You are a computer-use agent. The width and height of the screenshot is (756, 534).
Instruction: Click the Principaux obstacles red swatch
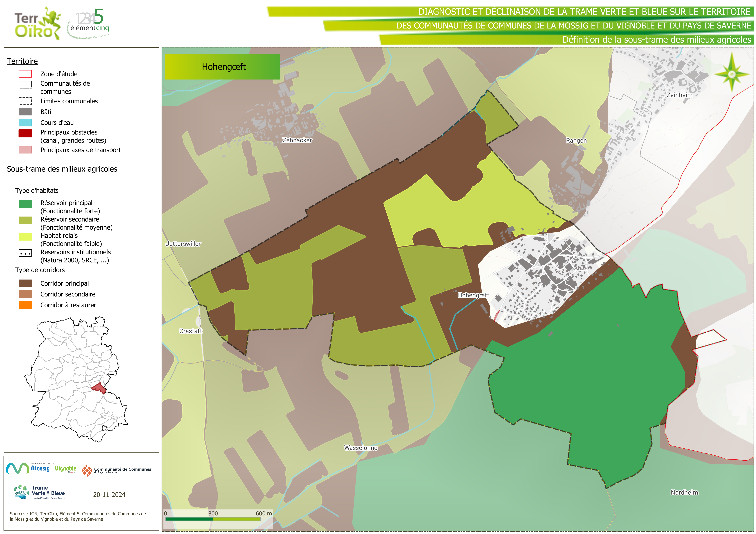pyautogui.click(x=25, y=133)
